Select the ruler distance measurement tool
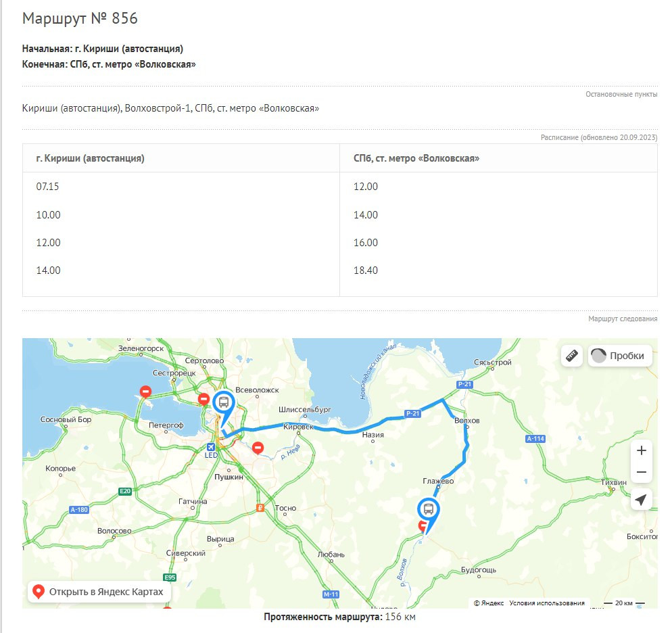 coord(571,355)
